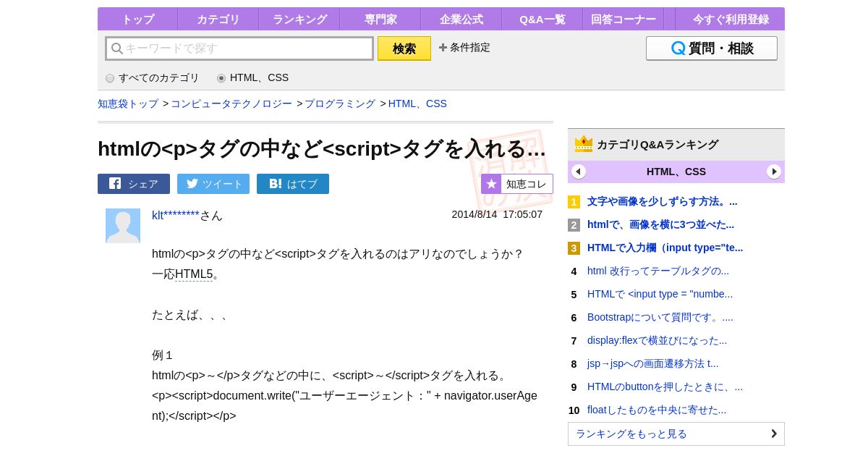Open rank 5 HTMLで input type numbe link
This screenshot has height=456, width=868.
click(660, 294)
